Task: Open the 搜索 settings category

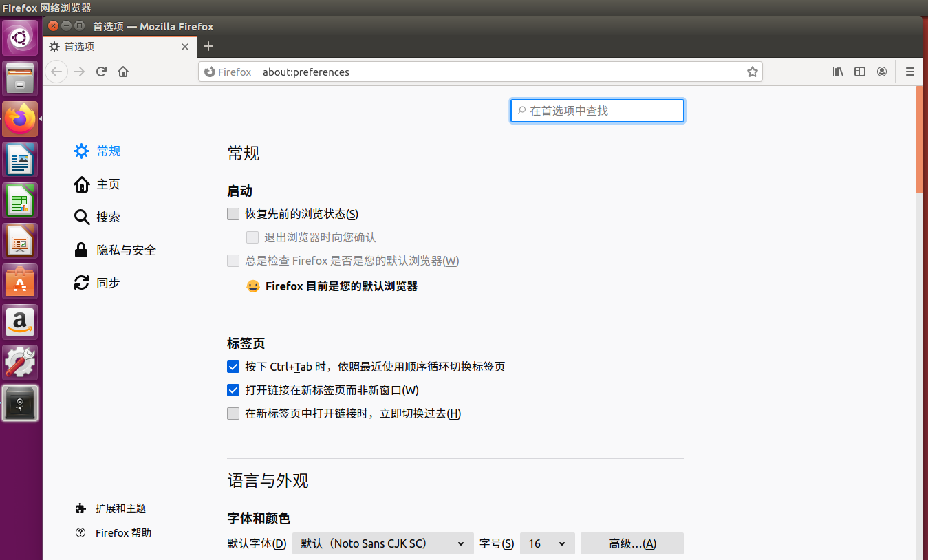Action: (97, 217)
